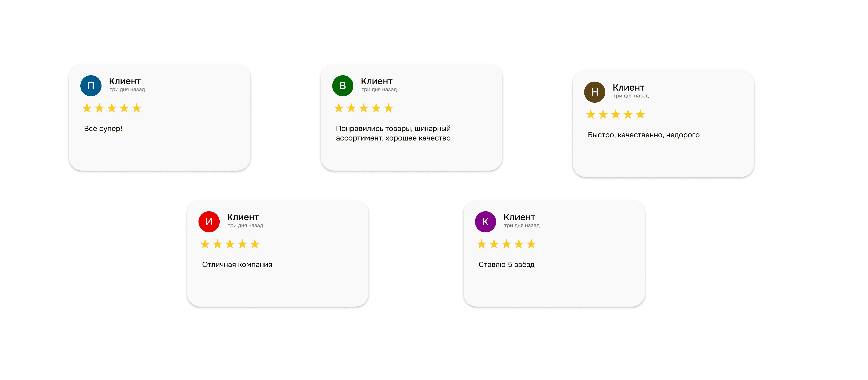
Task: Click 'три дня назад' under red И reviewer
Action: click(245, 226)
